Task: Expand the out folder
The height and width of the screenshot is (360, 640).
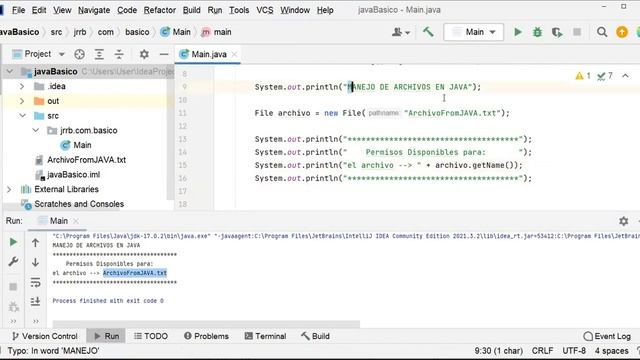Action: pos(22,101)
